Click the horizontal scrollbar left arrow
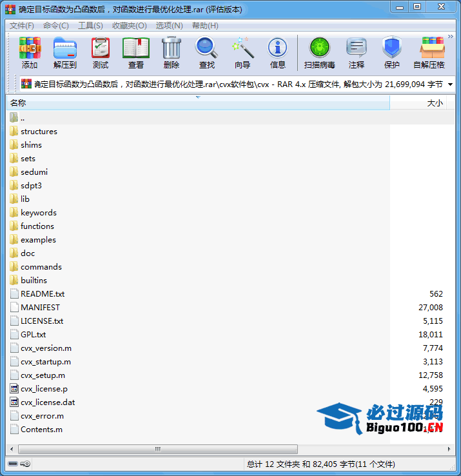Viewport: 461px width, 476px height. tap(12, 449)
